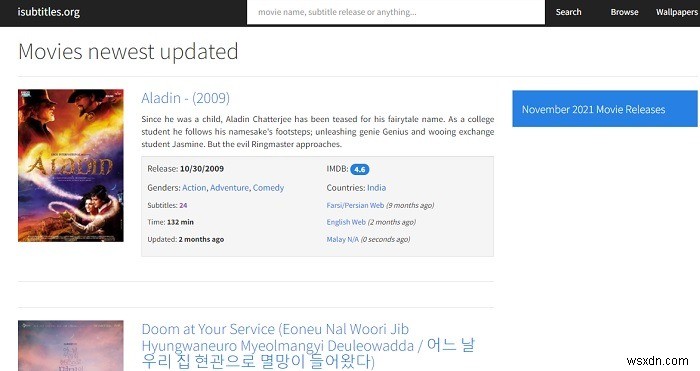Viewport: 700px width, 371px height.
Task: Click the Movies newest updated heading
Action: [x=128, y=51]
